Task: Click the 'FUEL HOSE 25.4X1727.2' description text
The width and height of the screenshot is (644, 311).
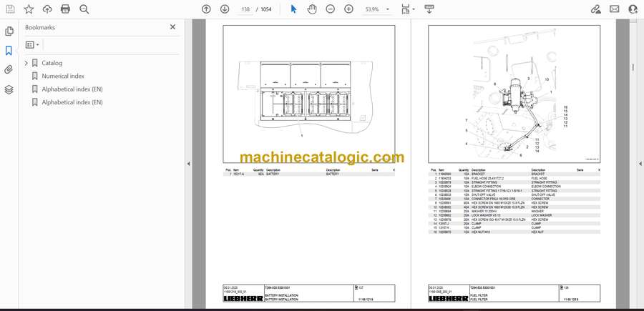Action: [487, 179]
